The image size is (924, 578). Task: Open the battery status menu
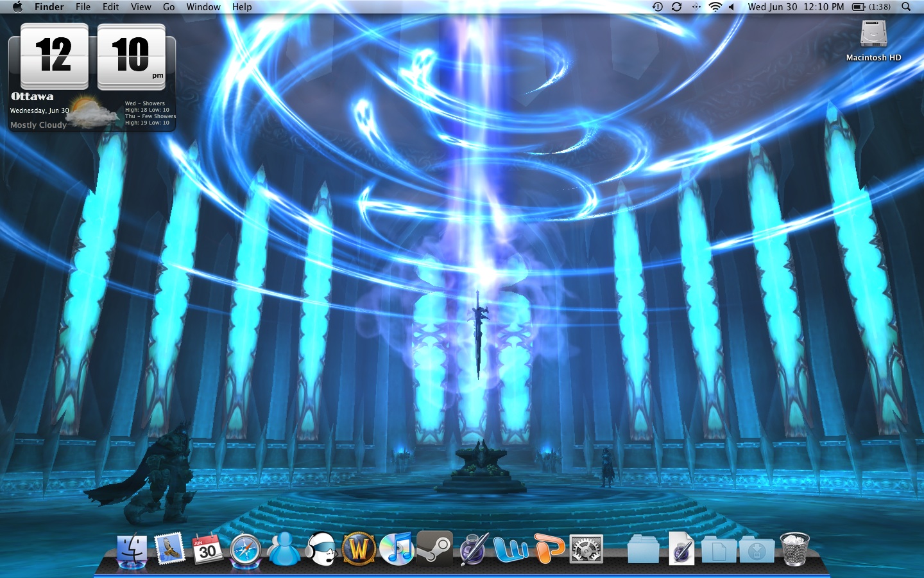click(x=871, y=6)
